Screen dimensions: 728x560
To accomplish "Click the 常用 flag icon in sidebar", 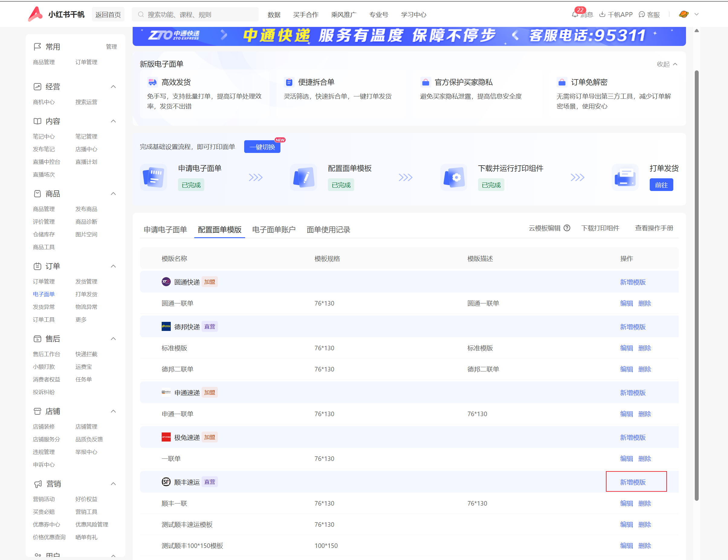I will pos(37,47).
